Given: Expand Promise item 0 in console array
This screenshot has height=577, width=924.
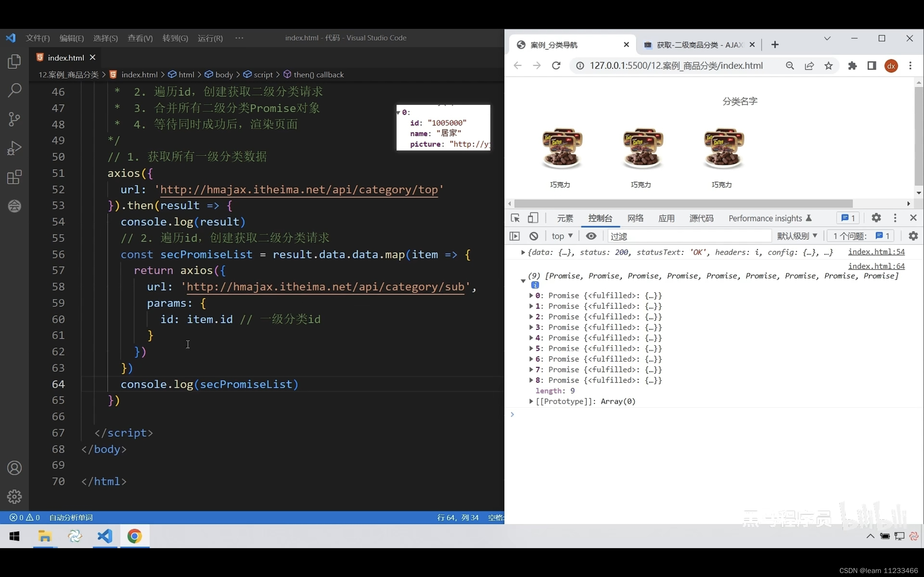Looking at the screenshot, I should pyautogui.click(x=531, y=295).
